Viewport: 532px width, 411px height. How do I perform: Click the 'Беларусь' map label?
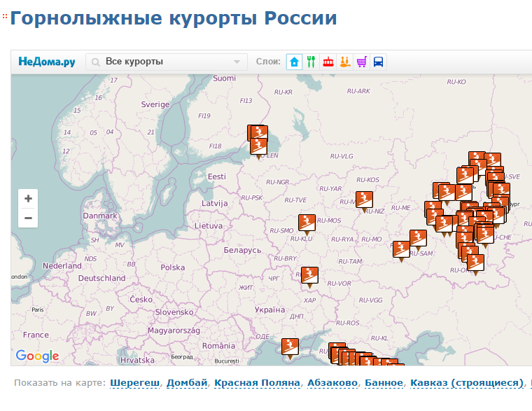242,251
